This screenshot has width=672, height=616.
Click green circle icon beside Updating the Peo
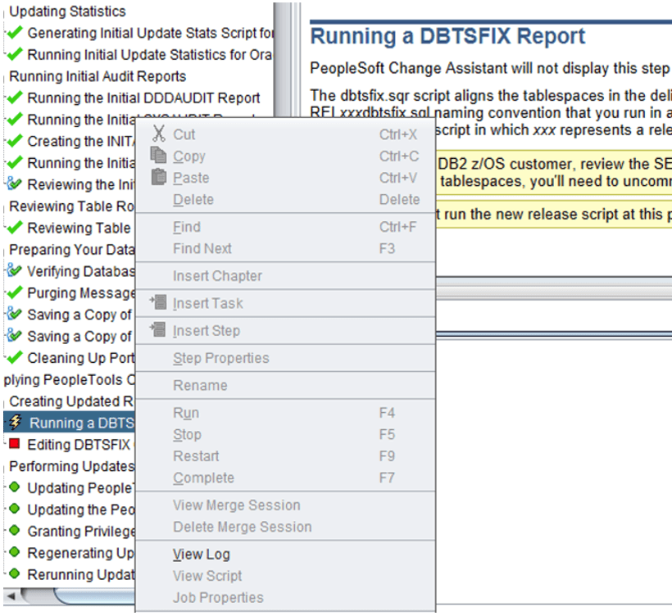[14, 509]
